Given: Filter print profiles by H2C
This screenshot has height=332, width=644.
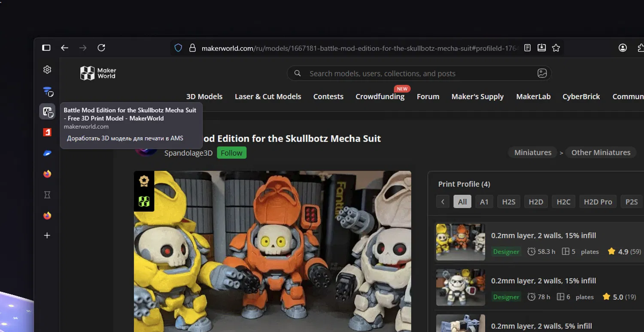Looking at the screenshot, I should tap(563, 202).
